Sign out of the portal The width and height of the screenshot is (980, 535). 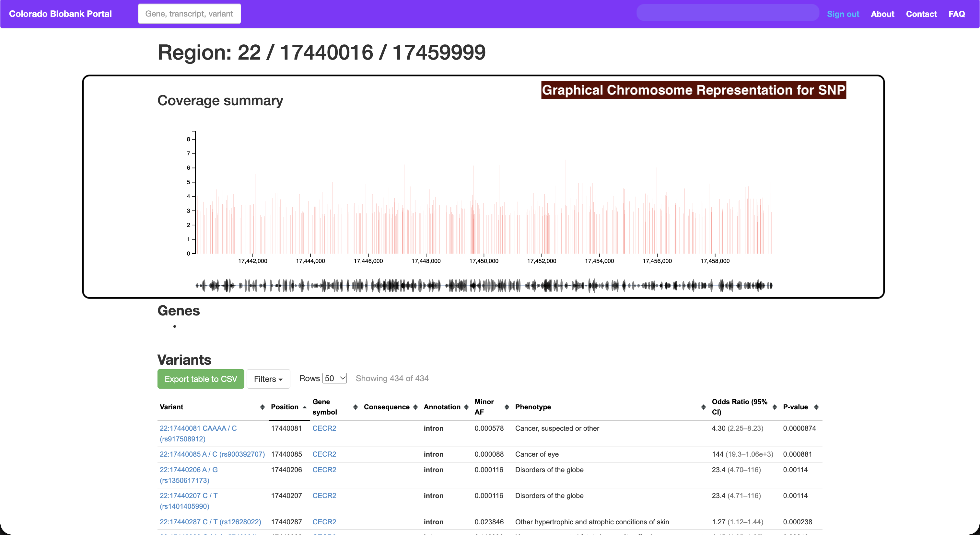(843, 14)
